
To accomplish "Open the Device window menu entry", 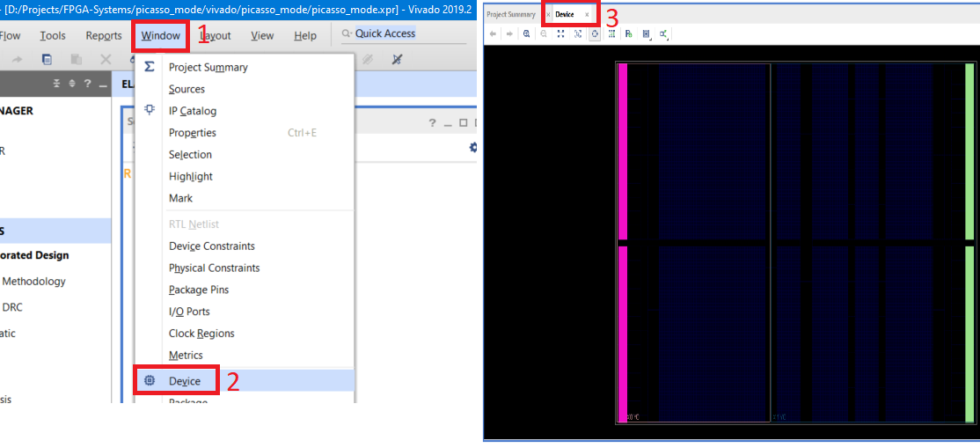I will point(184,381).
